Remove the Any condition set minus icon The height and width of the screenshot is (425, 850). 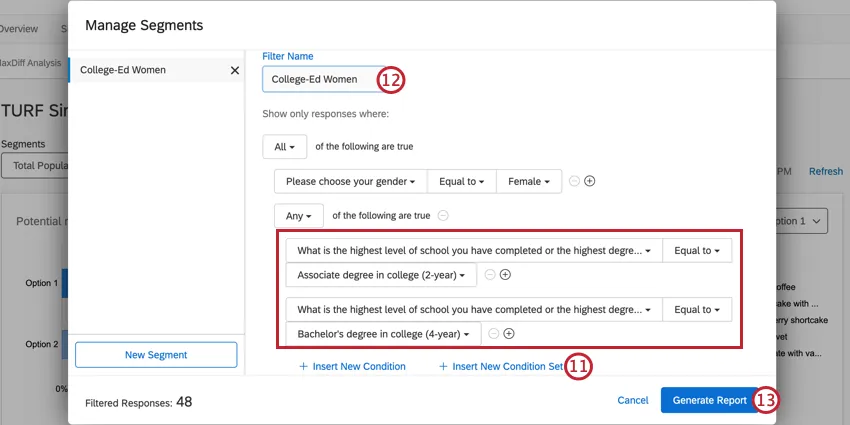pyautogui.click(x=443, y=215)
